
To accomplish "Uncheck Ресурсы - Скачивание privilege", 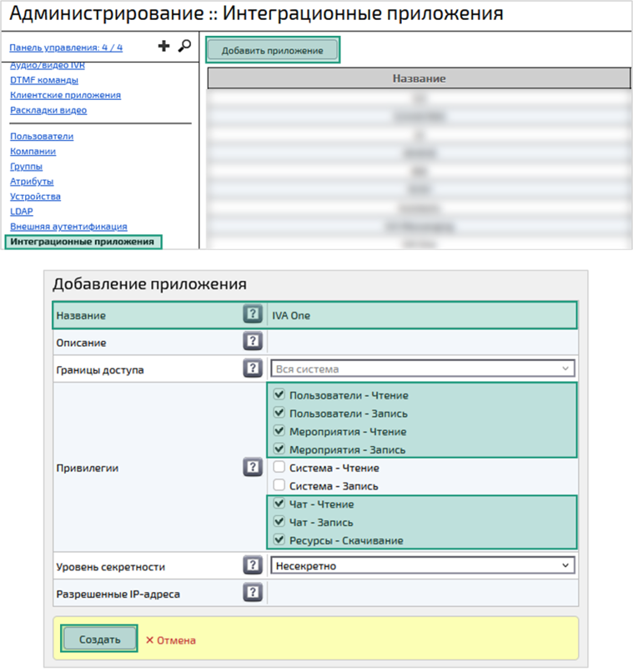I will click(280, 540).
